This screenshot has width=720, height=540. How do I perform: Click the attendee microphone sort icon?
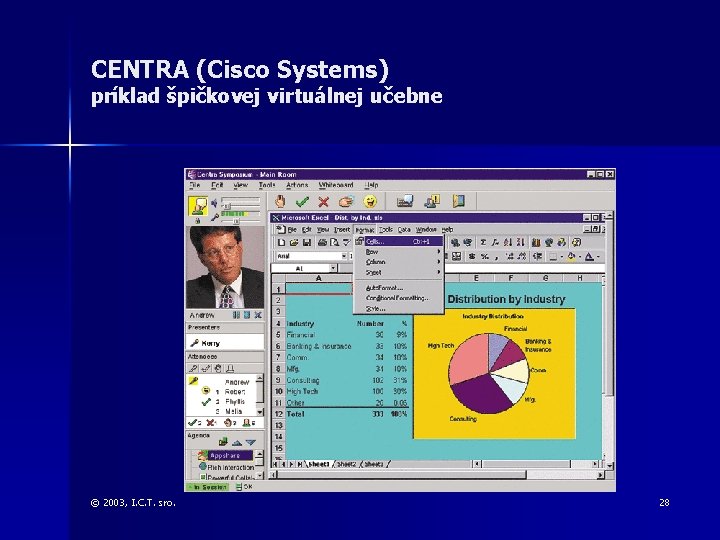[193, 368]
